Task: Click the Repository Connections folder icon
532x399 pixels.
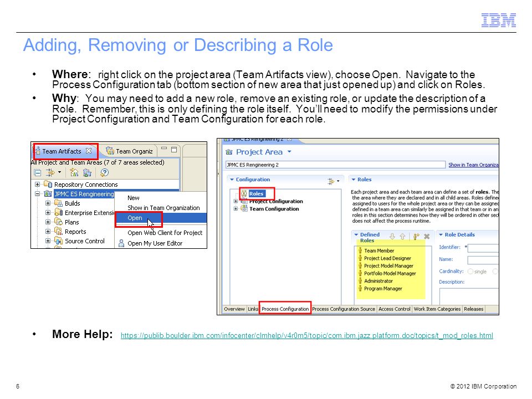Action: (x=48, y=184)
